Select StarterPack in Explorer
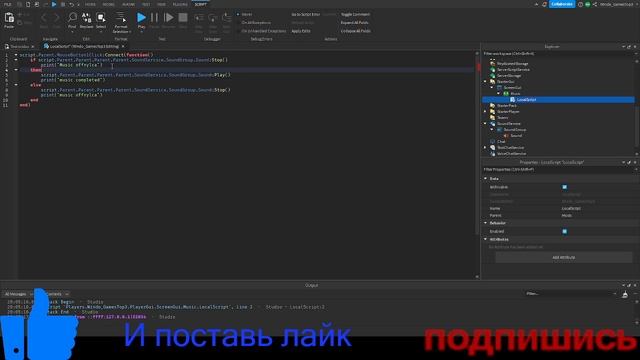Screen dimensions: 640x360 507,105
